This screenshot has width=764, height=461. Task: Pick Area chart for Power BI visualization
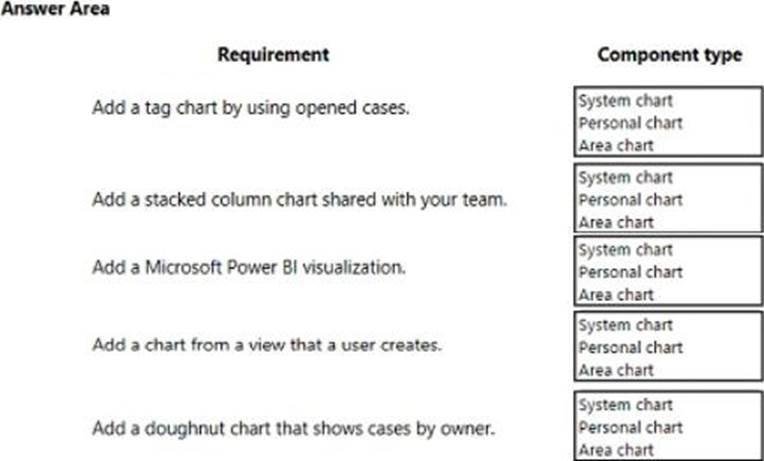pos(616,294)
